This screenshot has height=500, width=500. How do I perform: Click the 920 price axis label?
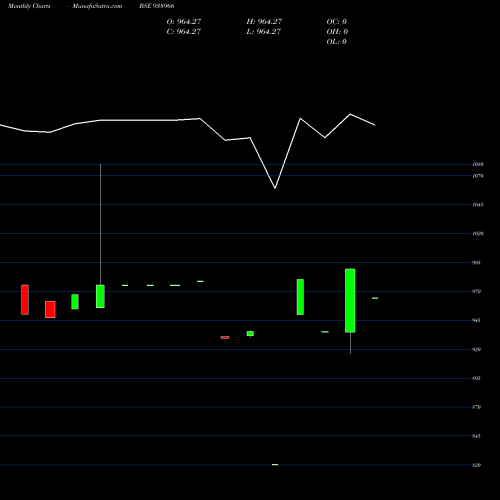[x=477, y=349]
